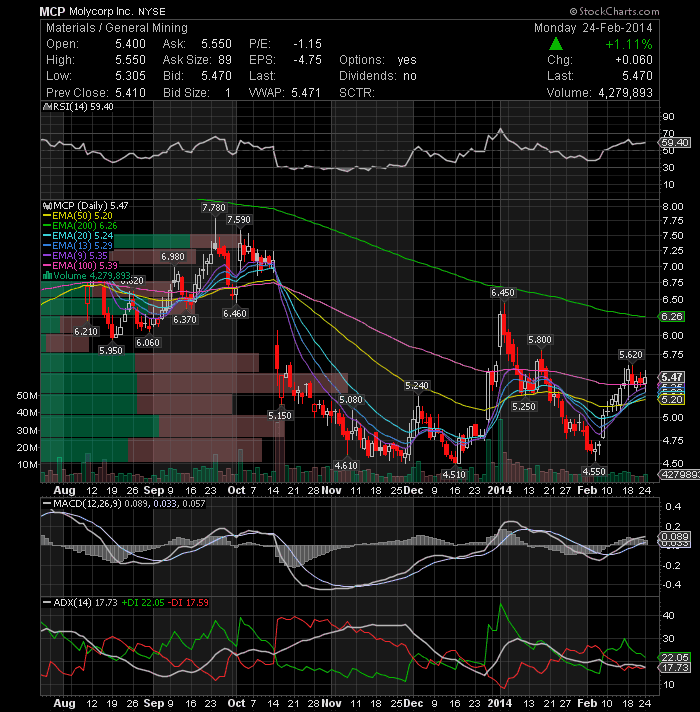The image size is (700, 712).
Task: Select the MCP ticker symbol in the header
Action: point(52,11)
